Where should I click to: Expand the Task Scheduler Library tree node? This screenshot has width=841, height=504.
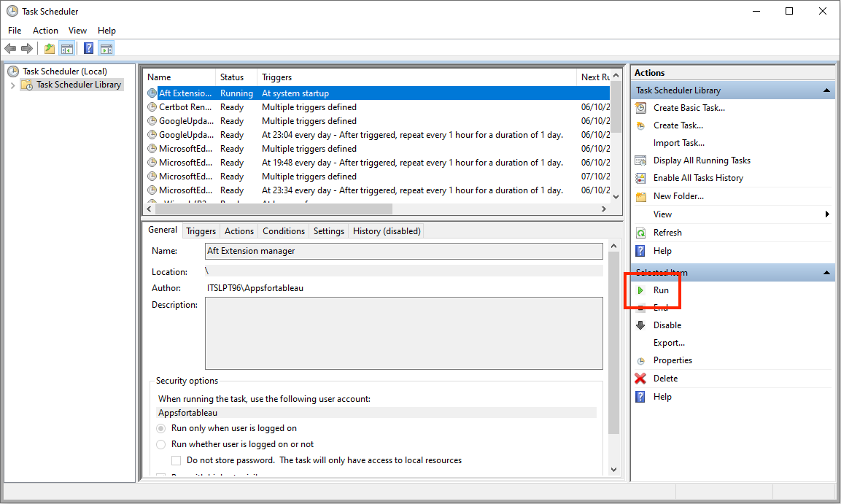tap(12, 85)
